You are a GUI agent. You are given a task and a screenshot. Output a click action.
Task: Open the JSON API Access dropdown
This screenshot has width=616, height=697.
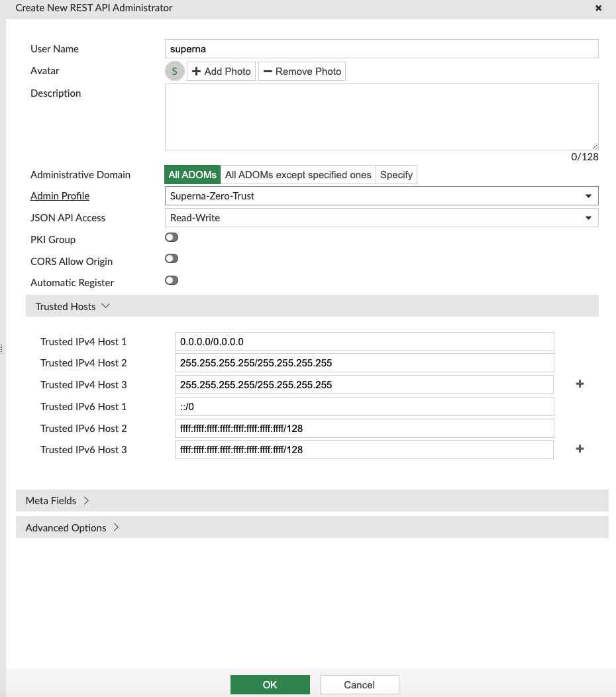pyautogui.click(x=381, y=218)
